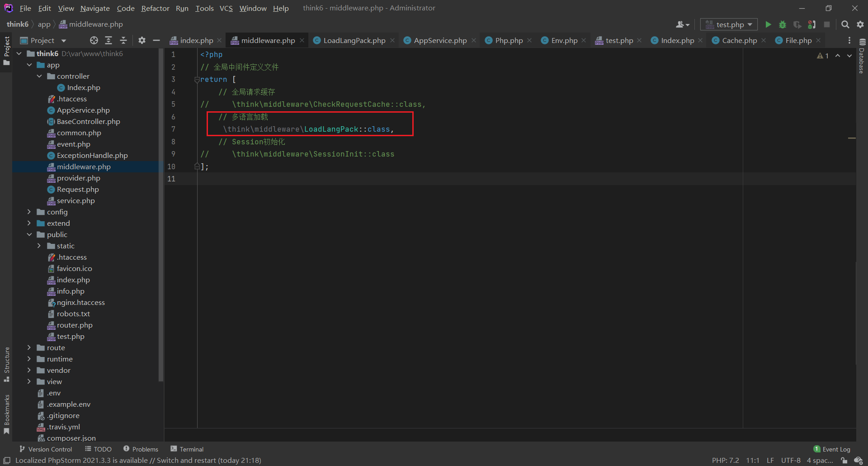Show more editor tabs menu
Screen dimensions: 868x466
click(x=849, y=40)
